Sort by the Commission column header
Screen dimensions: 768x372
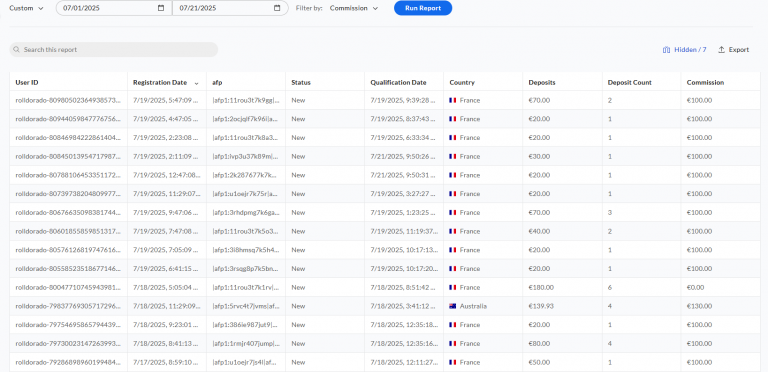tap(705, 83)
